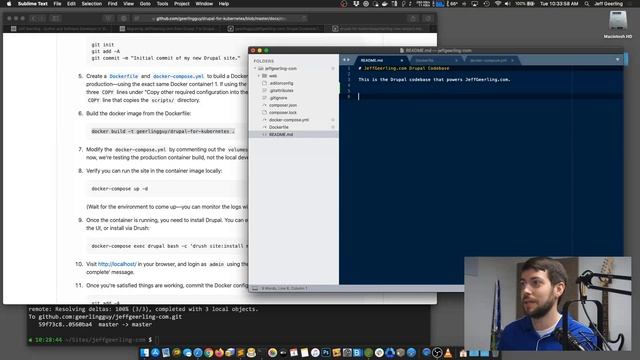
Task: Click tab navigation arrows in Sublime Text
Action: point(346,60)
